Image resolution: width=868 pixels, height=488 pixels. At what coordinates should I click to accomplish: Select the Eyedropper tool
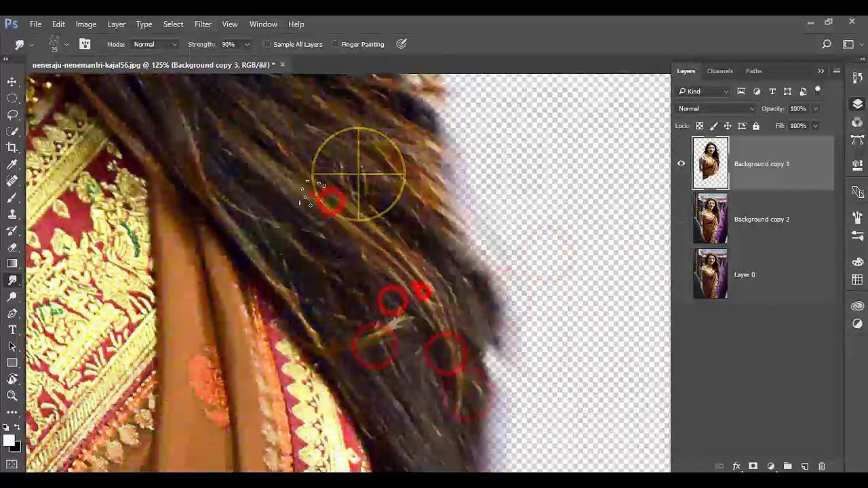click(12, 165)
